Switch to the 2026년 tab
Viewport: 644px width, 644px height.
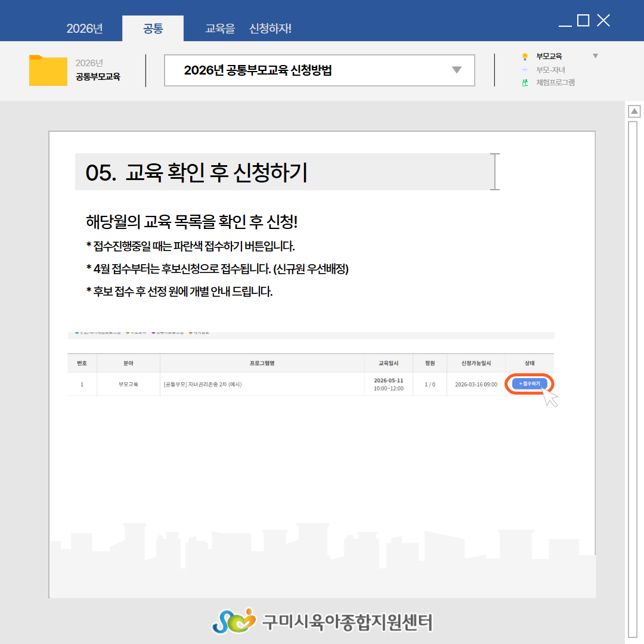[85, 29]
